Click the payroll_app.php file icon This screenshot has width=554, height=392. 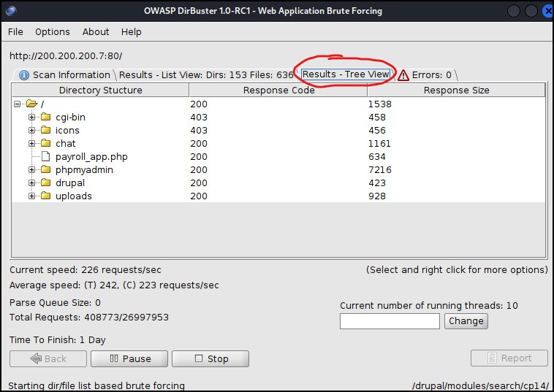pos(45,157)
